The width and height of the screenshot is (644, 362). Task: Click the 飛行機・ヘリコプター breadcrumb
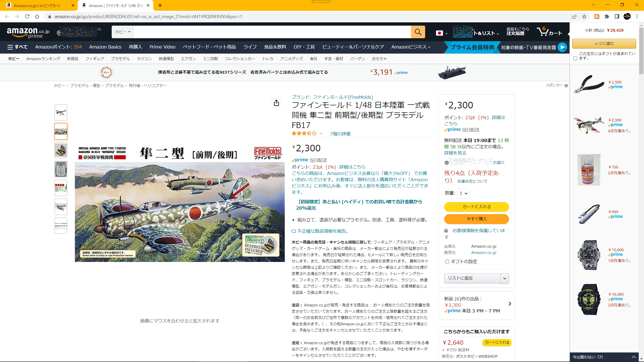click(x=148, y=86)
